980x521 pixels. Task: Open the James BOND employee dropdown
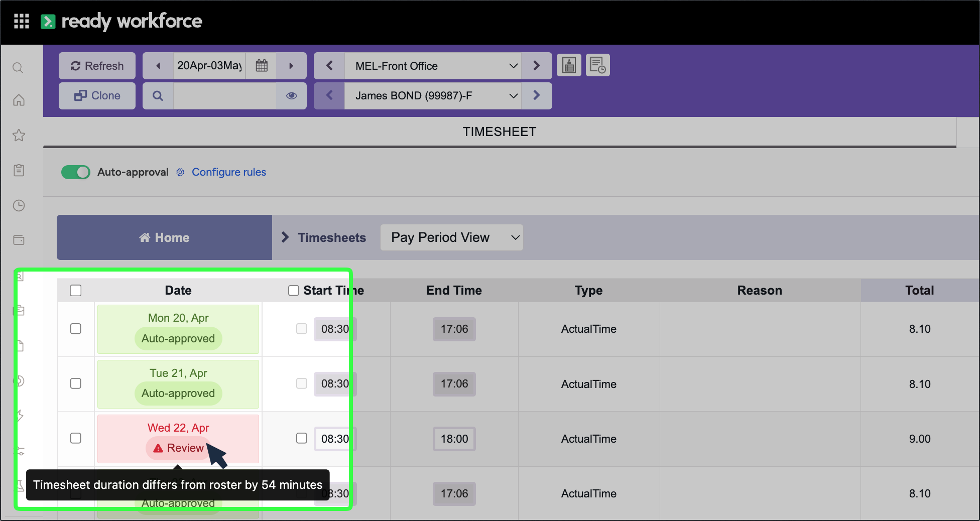click(x=433, y=95)
